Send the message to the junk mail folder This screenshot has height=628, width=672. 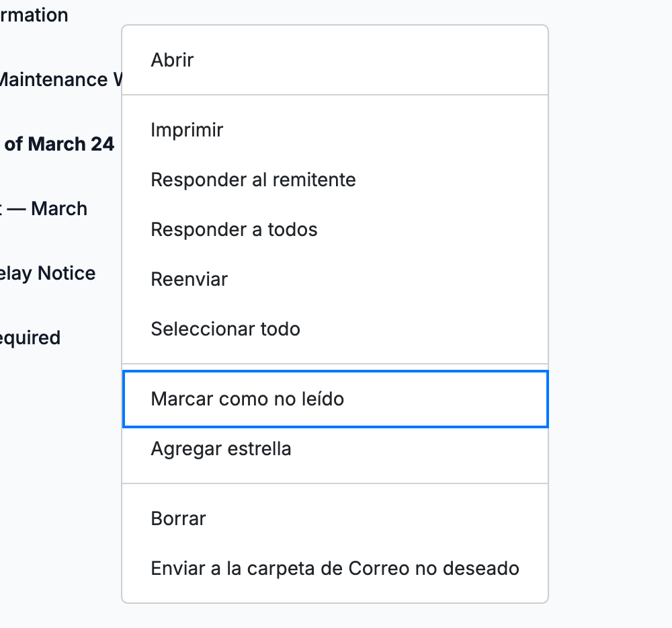(335, 568)
